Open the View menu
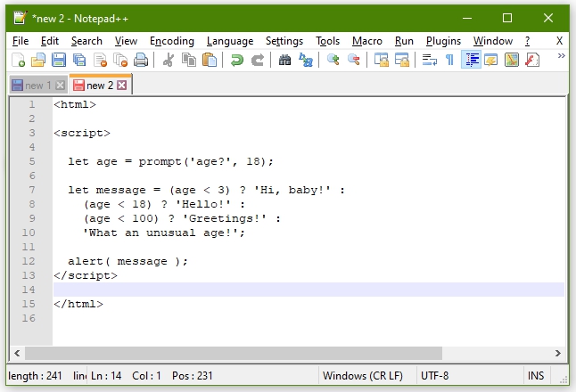Image resolution: width=576 pixels, height=392 pixels. click(x=126, y=41)
